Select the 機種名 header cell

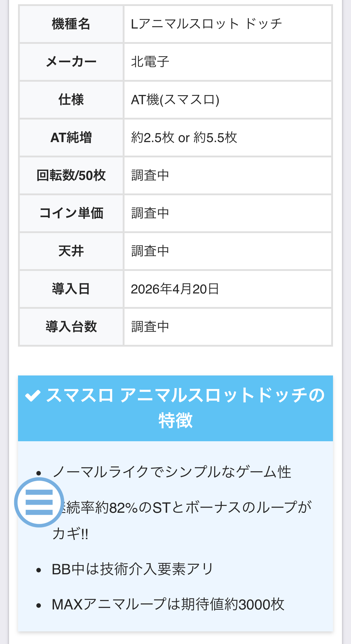point(71,24)
